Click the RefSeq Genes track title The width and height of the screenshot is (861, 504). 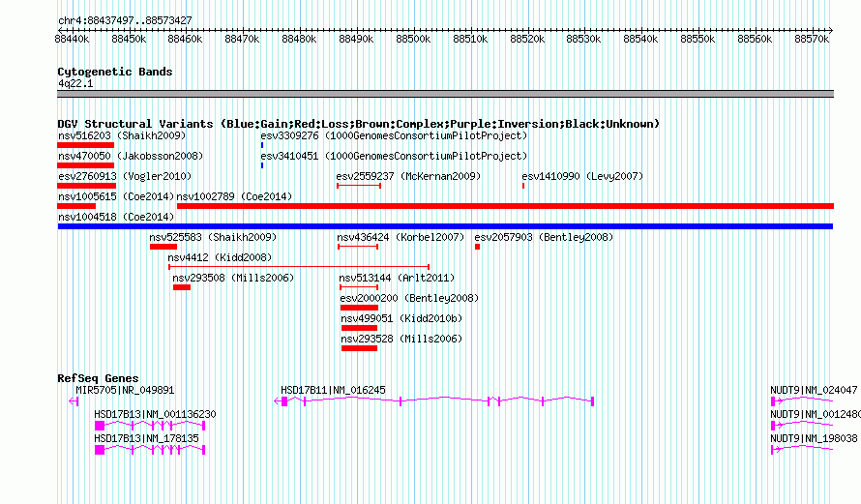tap(98, 378)
